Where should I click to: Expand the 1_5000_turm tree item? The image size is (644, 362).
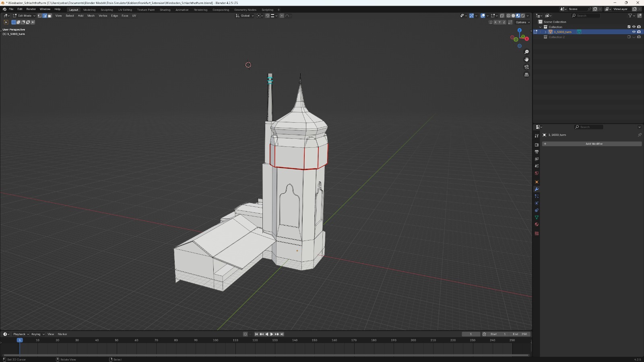point(546,32)
